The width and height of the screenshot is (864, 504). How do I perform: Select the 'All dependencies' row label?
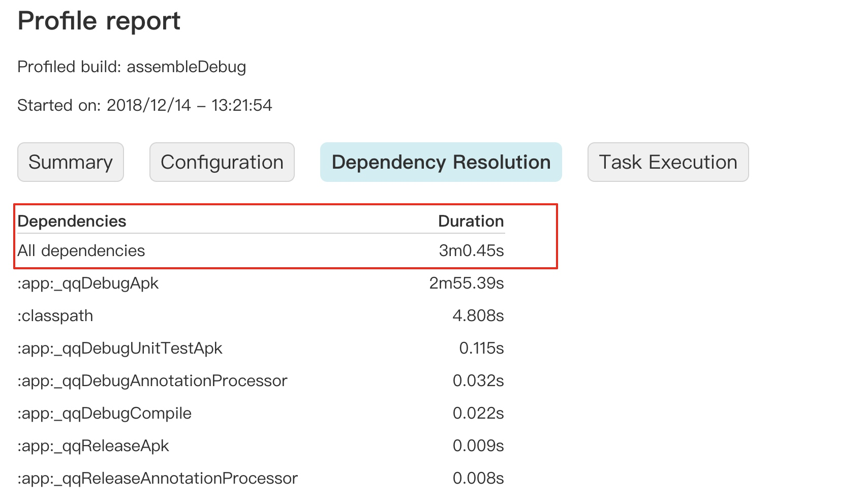(81, 250)
